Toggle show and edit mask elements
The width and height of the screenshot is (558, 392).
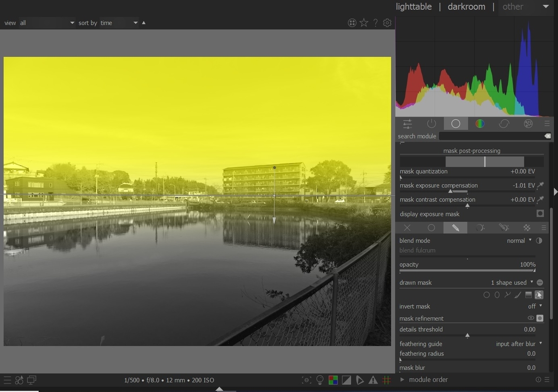coord(539,295)
